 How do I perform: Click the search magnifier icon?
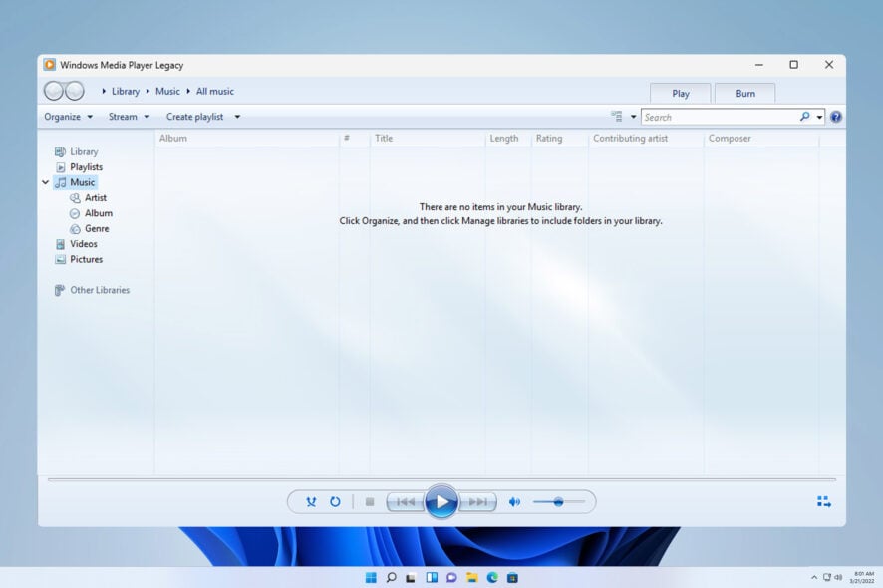(804, 116)
